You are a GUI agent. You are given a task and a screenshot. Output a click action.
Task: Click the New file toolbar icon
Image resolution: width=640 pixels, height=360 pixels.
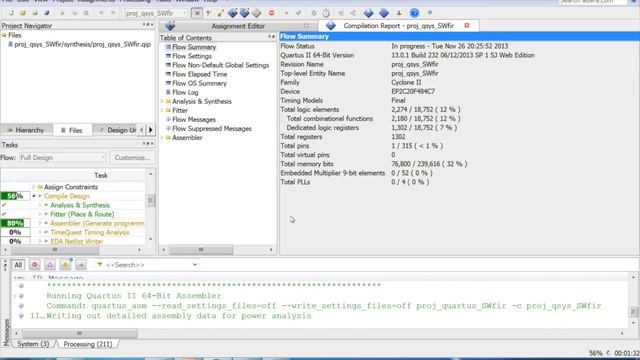(11, 13)
